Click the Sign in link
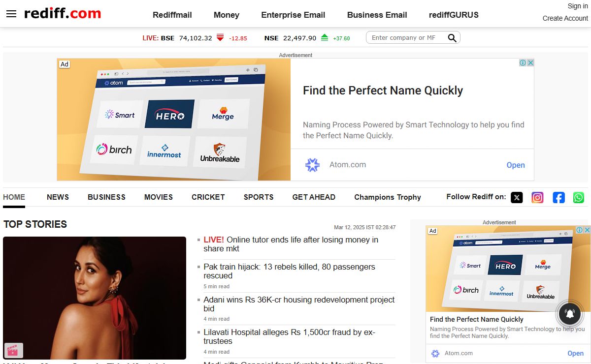The image size is (591, 364). click(578, 6)
